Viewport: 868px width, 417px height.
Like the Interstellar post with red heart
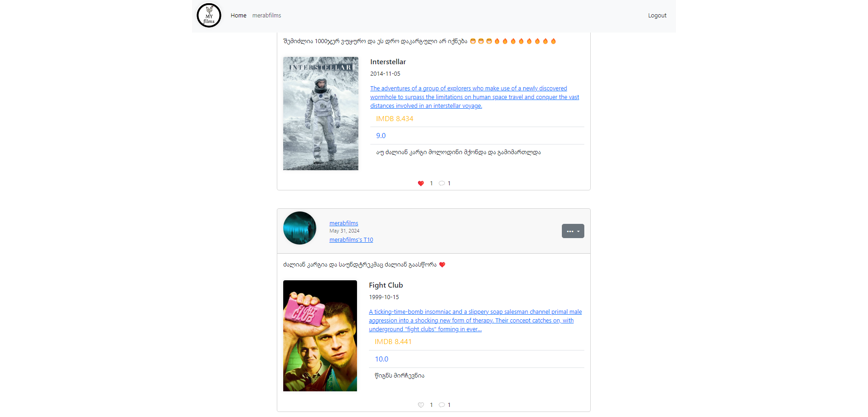(x=421, y=183)
